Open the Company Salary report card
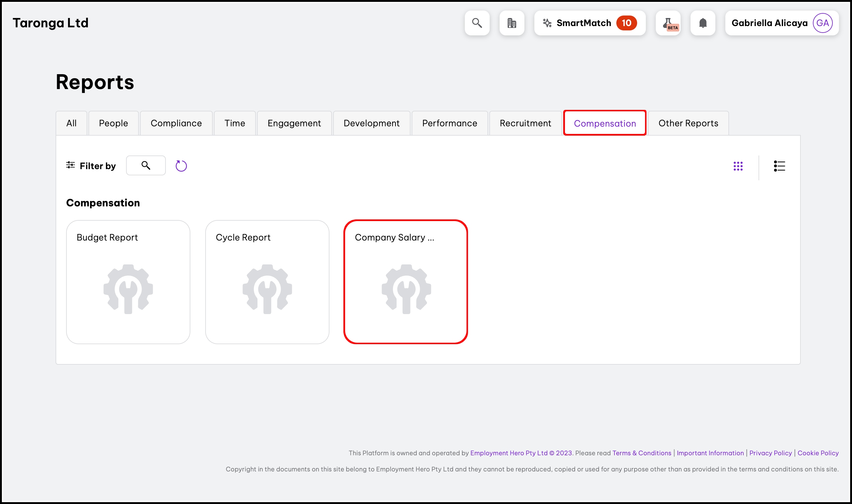Viewport: 852px width, 504px height. (x=406, y=282)
